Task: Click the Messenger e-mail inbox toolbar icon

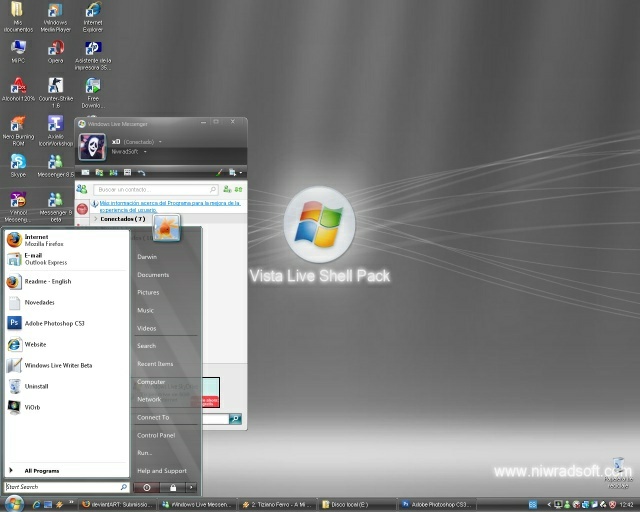Action: tap(85, 172)
